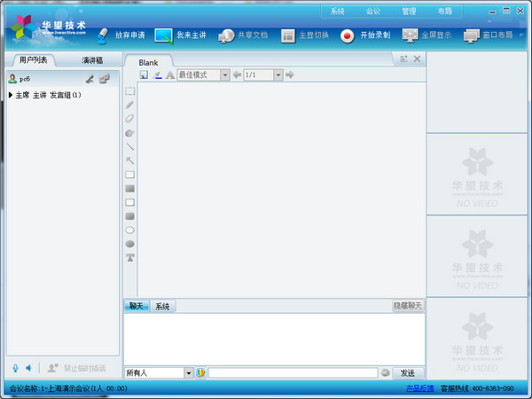Switch to 聊天 chat tab
Screen dimensions: 532x399
[x=136, y=307]
